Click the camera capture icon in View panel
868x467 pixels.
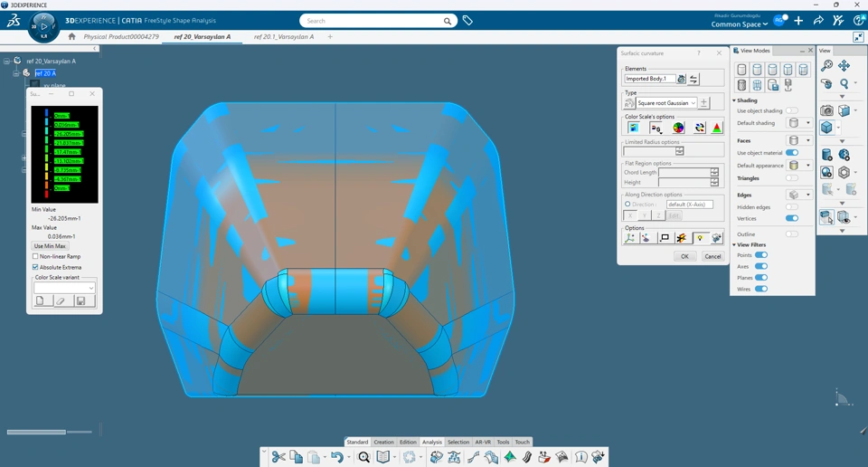pyautogui.click(x=826, y=110)
